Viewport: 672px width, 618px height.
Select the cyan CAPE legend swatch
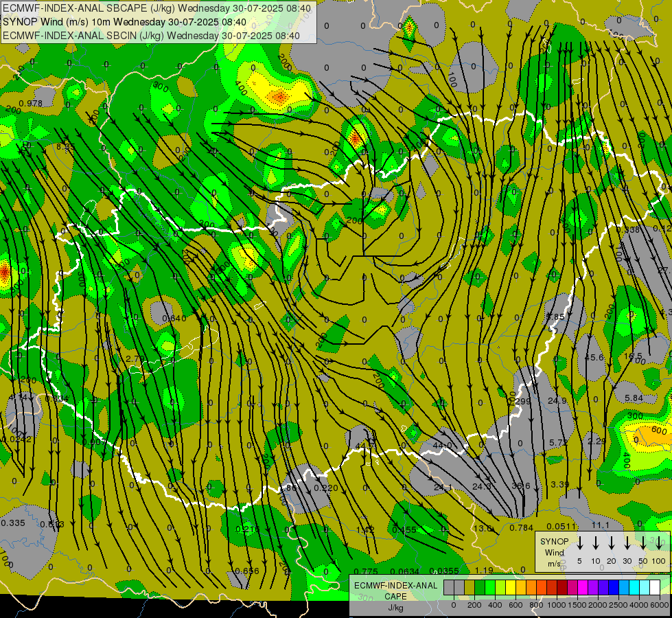coord(635,587)
